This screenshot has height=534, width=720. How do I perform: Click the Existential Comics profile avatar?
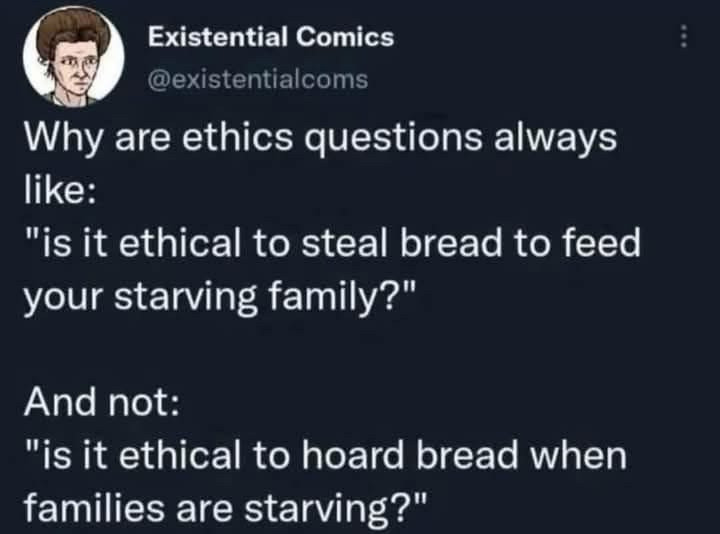coord(73,57)
